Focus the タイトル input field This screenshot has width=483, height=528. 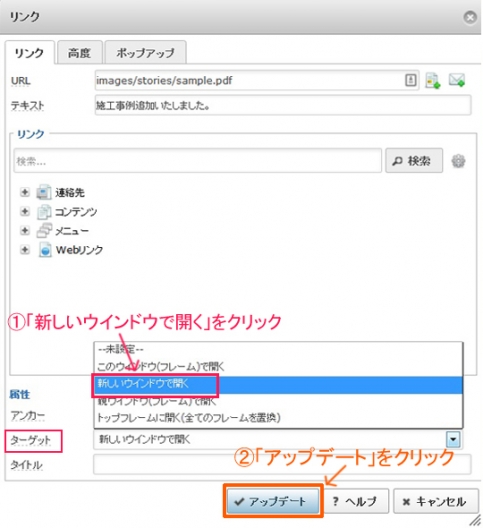pos(282,464)
